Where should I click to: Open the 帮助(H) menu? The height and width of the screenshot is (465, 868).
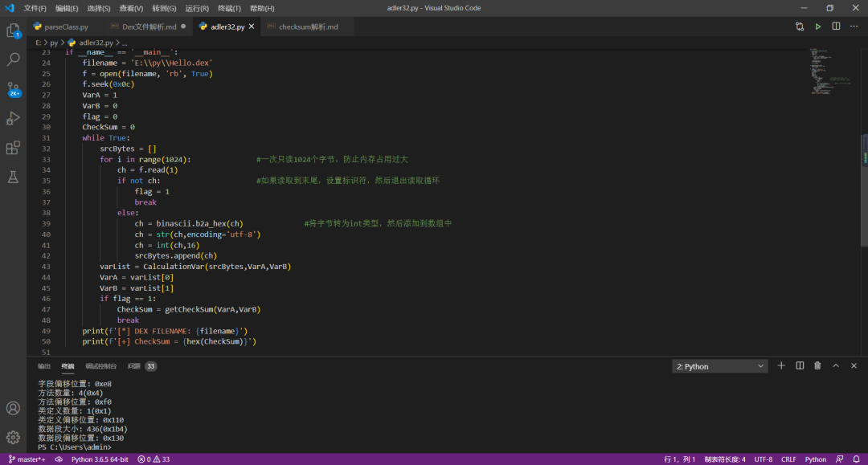262,8
